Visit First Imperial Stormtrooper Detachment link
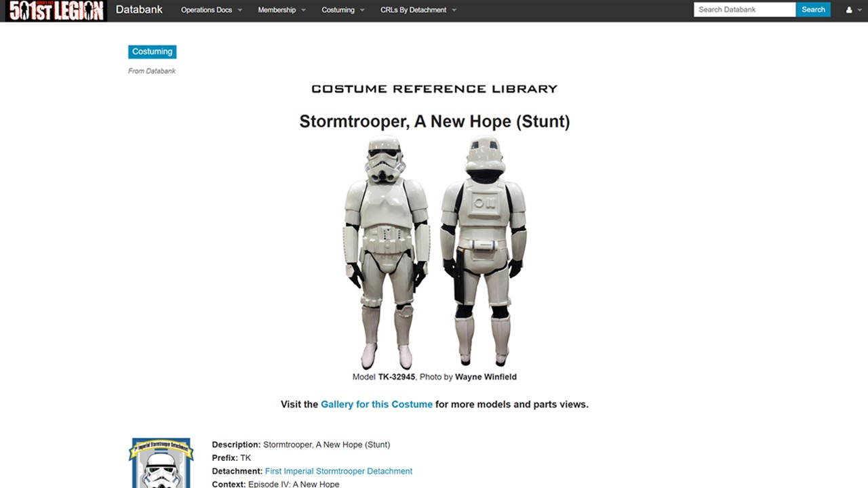Viewport: 868px width, 488px height. 338,471
